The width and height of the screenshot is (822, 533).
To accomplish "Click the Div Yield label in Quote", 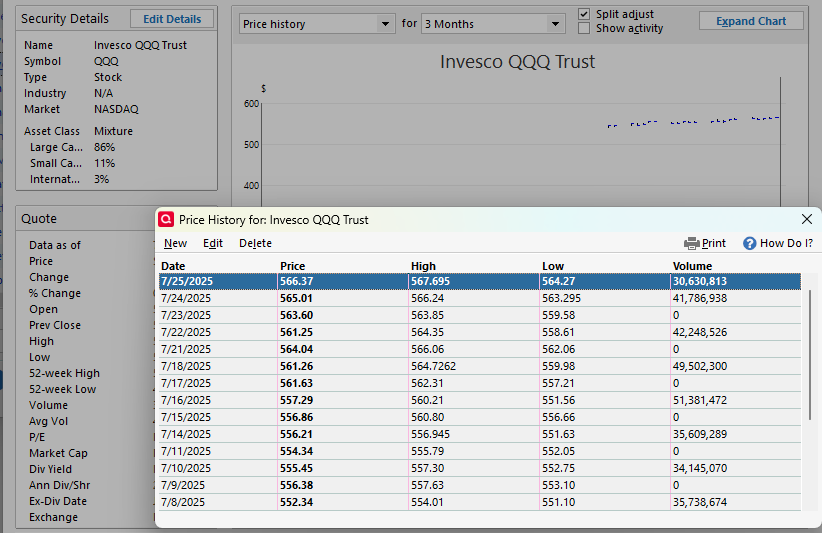I will coord(50,469).
